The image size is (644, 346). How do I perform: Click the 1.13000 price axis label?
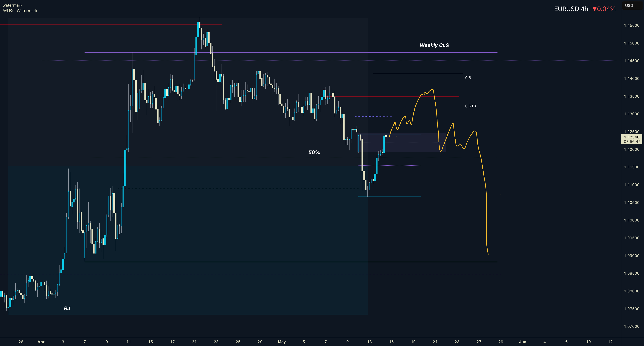[x=632, y=114]
